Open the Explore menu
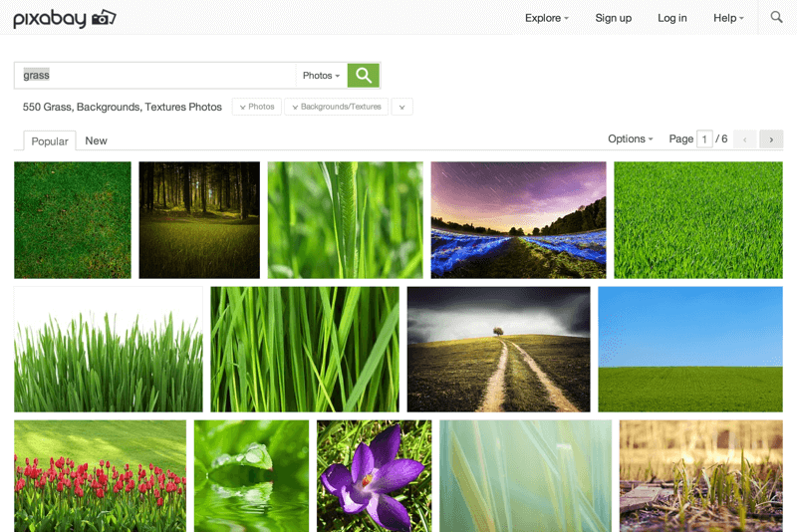 [x=546, y=18]
